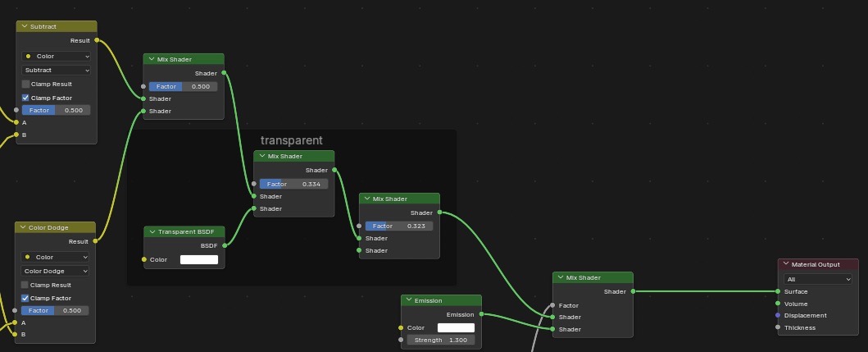The image size is (868, 352).
Task: Click the Emission output socket
Action: pos(481,314)
